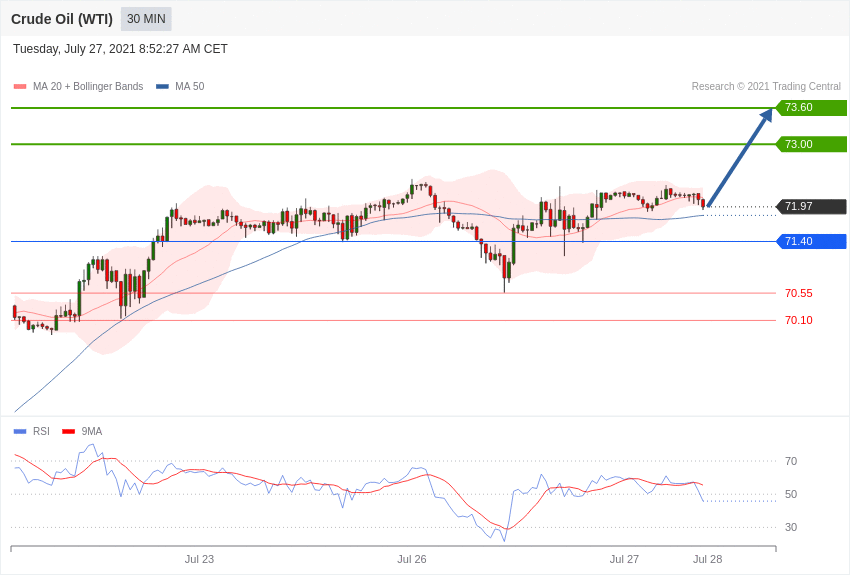Click the 71.40 blue pivot price tag
This screenshot has height=576, width=850.
811,242
